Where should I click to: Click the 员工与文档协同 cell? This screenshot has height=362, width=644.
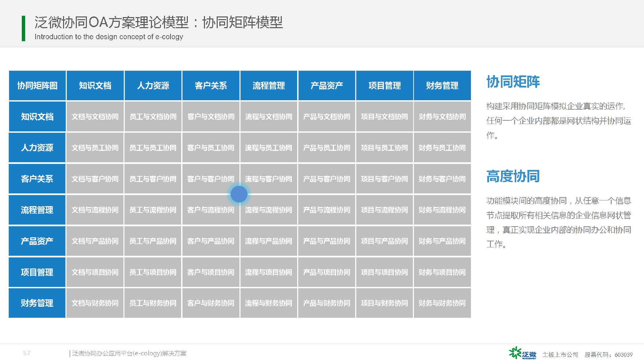153,117
